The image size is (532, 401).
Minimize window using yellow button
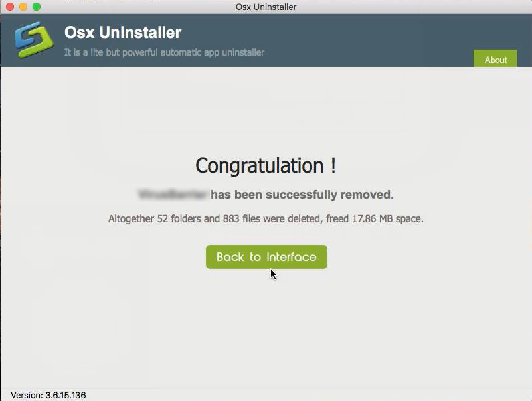pyautogui.click(x=23, y=7)
